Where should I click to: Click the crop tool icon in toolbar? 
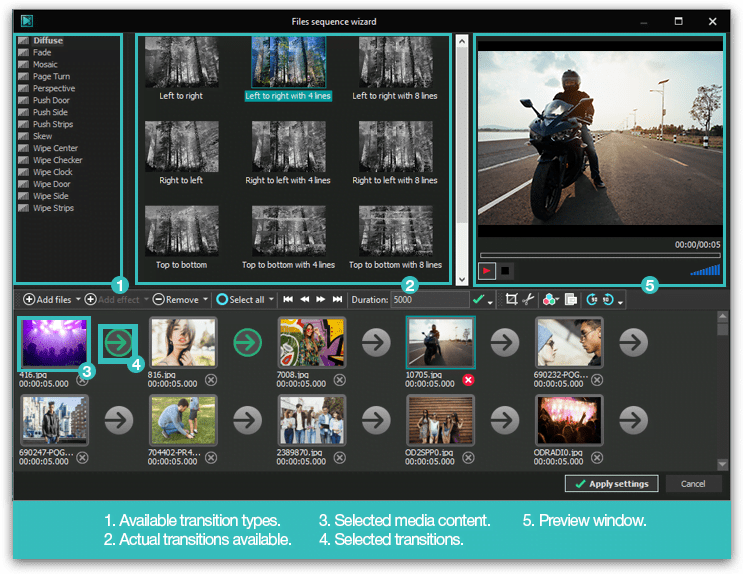511,300
